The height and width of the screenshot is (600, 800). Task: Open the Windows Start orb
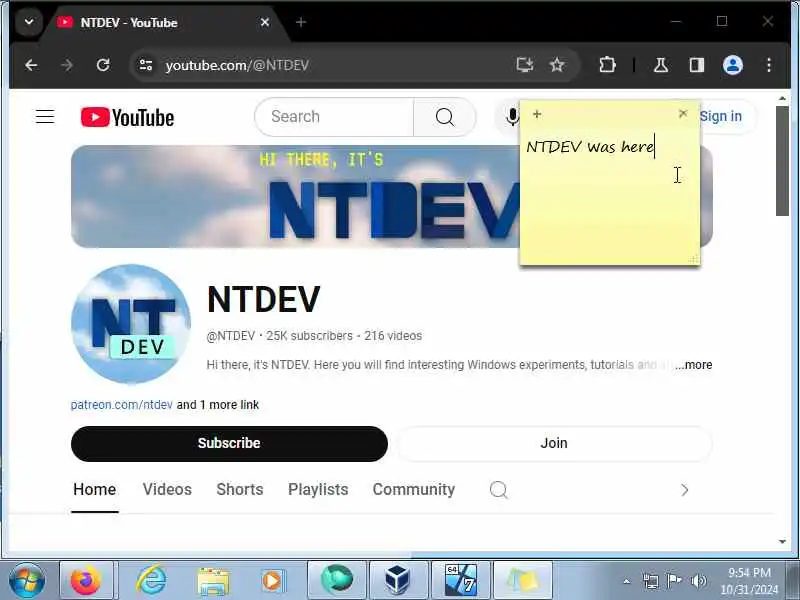coord(27,580)
